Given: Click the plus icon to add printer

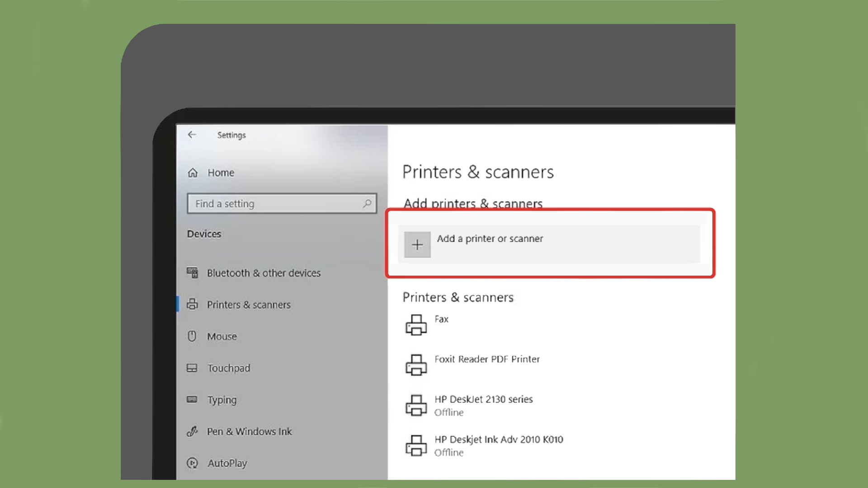Looking at the screenshot, I should point(417,245).
